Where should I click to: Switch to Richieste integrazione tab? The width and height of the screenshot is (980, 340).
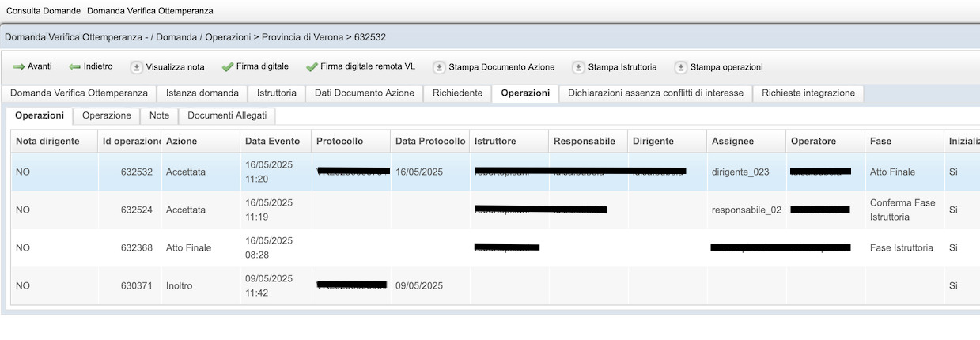click(x=808, y=93)
